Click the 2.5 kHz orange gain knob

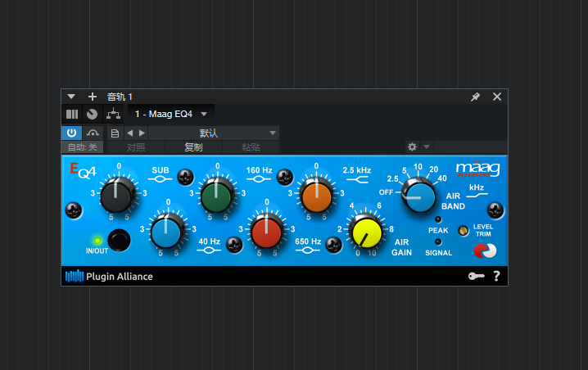pyautogui.click(x=316, y=195)
